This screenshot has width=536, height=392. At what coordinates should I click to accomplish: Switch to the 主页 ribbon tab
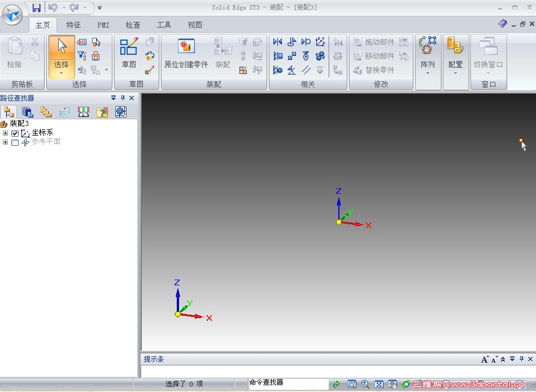43,25
